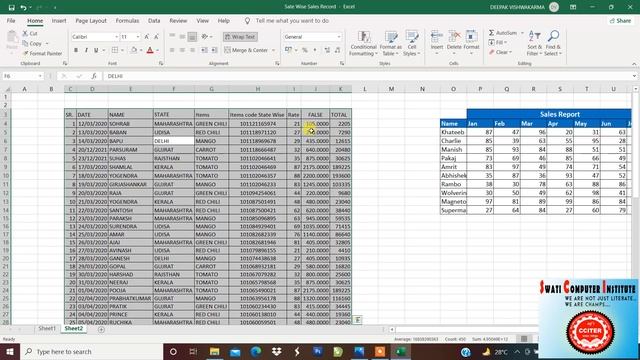Viewport: 640px width, 360px height.
Task: Set Top Align vertical alignment
Action: [172, 37]
